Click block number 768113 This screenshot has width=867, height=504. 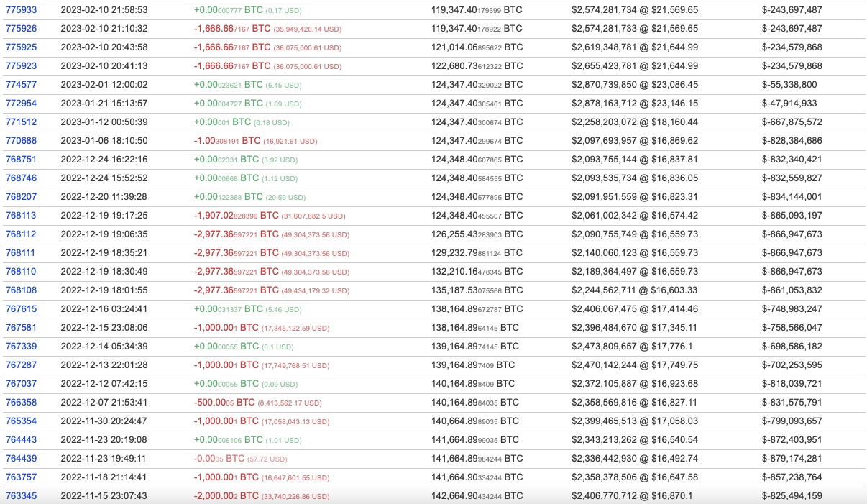[x=21, y=216]
